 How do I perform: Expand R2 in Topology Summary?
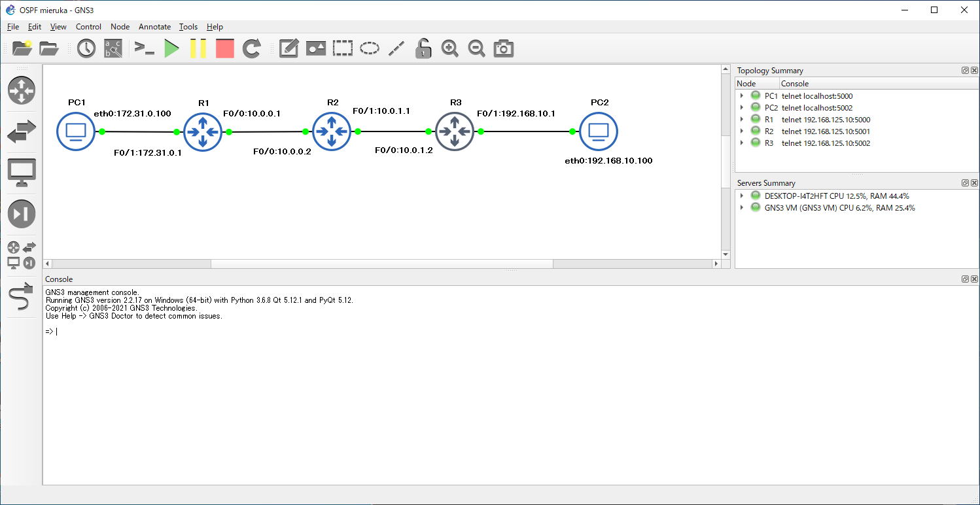coord(742,131)
